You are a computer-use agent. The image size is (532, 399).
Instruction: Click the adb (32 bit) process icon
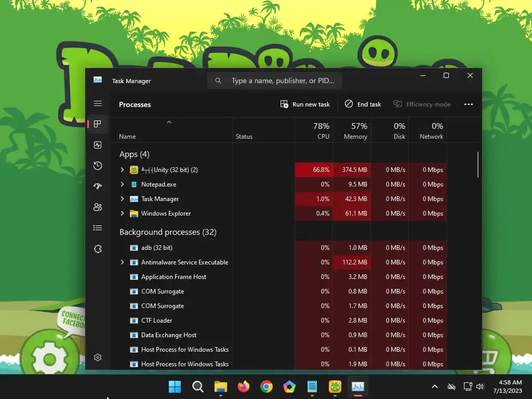click(134, 248)
